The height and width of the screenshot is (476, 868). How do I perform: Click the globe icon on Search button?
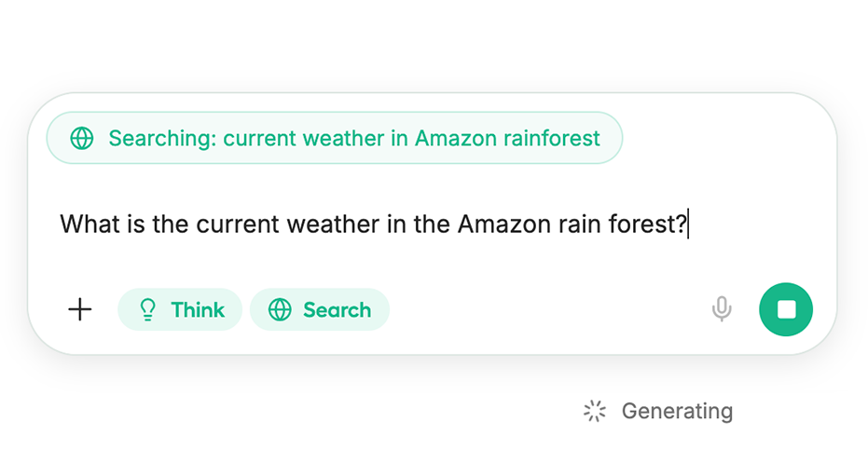(280, 310)
